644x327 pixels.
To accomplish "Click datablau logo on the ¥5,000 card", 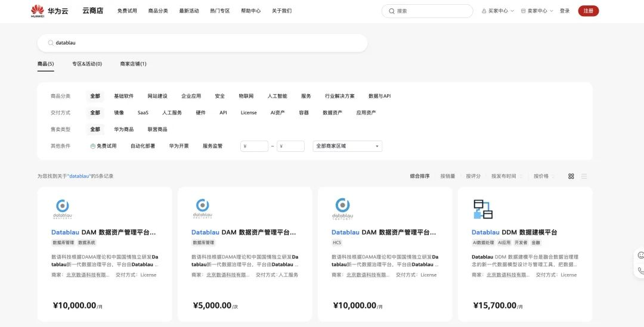I will click(x=203, y=209).
